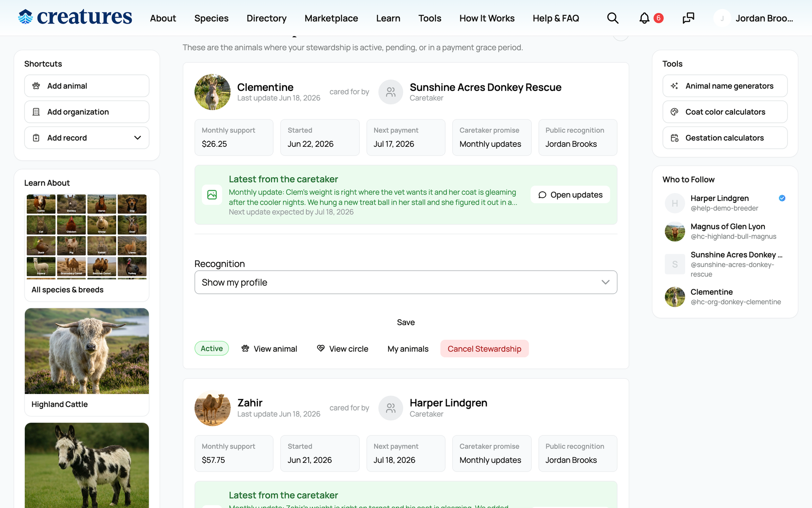The height and width of the screenshot is (508, 812).
Task: Click Zahir monthly support $57.75
Action: pyautogui.click(x=234, y=454)
